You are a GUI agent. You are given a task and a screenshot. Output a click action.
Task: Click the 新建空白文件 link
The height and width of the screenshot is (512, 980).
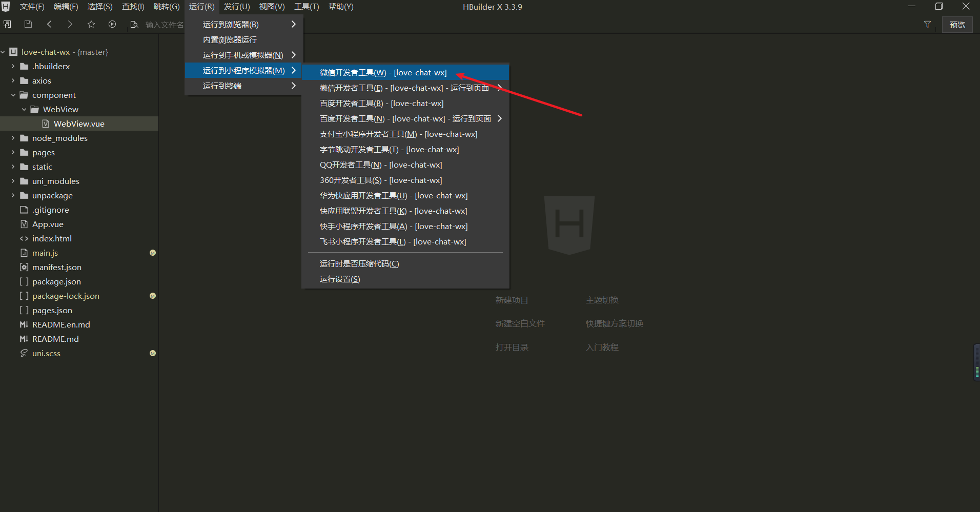point(520,323)
